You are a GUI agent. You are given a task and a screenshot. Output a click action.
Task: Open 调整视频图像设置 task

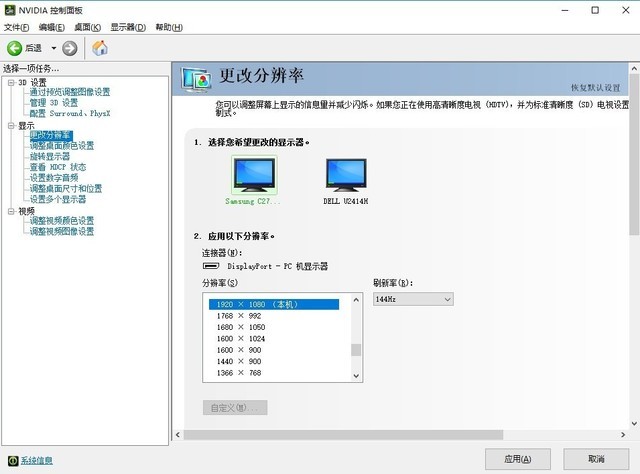point(62,231)
